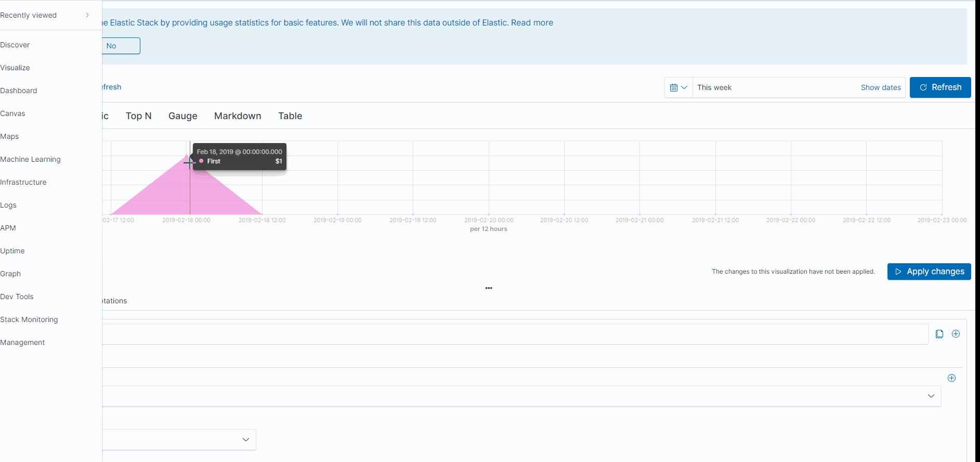Switch to the Top N tab
Viewport: 980px width, 462px height.
point(138,116)
